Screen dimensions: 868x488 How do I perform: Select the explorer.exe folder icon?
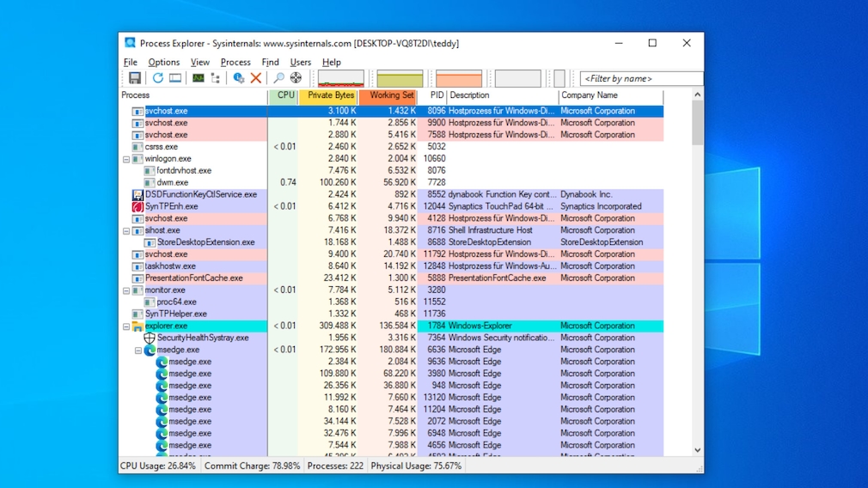click(138, 326)
